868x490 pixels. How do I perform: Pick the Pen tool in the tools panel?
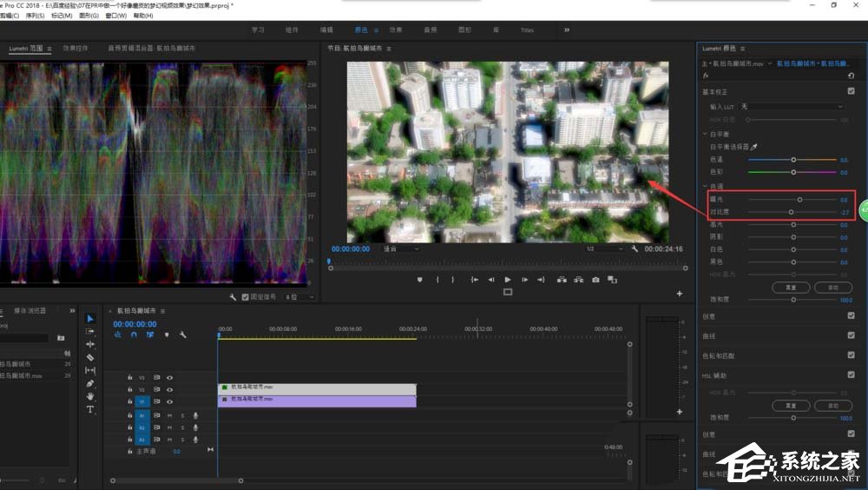point(90,383)
